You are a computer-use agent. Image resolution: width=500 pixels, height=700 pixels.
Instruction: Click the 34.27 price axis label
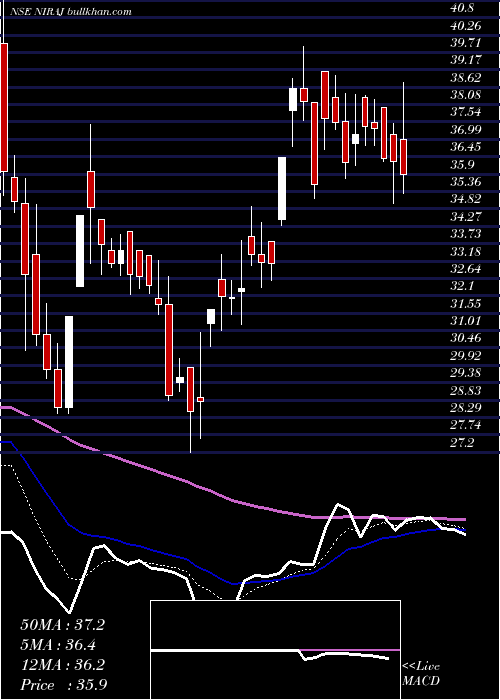point(466,217)
